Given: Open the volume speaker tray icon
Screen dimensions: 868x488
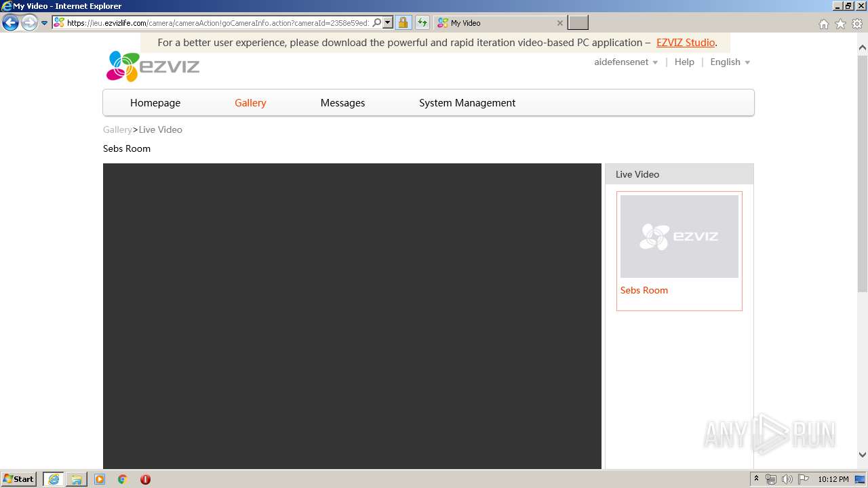Looking at the screenshot, I should (787, 479).
